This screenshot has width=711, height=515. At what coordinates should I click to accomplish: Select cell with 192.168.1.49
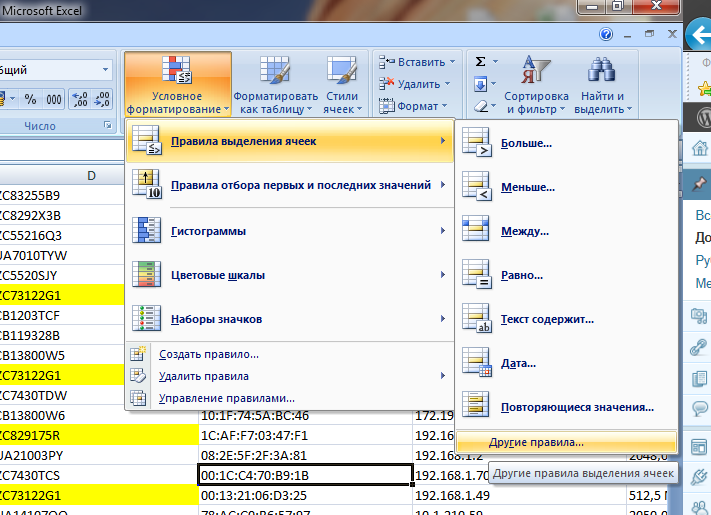pyautogui.click(x=519, y=495)
